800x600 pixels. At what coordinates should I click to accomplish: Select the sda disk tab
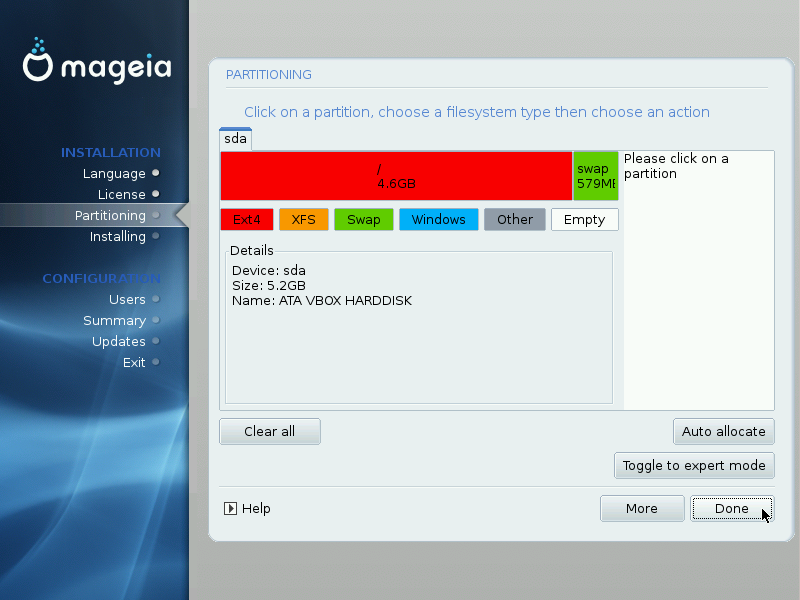pyautogui.click(x=235, y=139)
